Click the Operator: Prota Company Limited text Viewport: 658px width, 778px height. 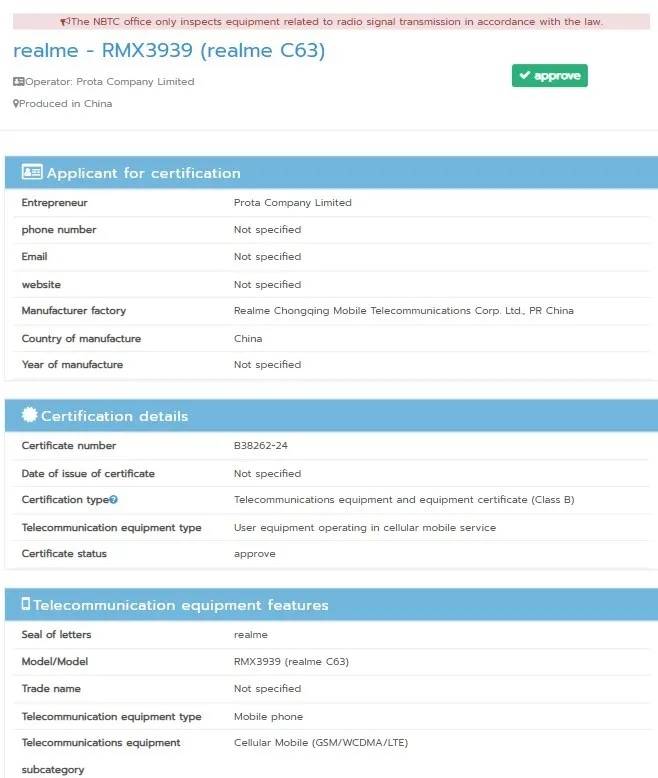(110, 82)
